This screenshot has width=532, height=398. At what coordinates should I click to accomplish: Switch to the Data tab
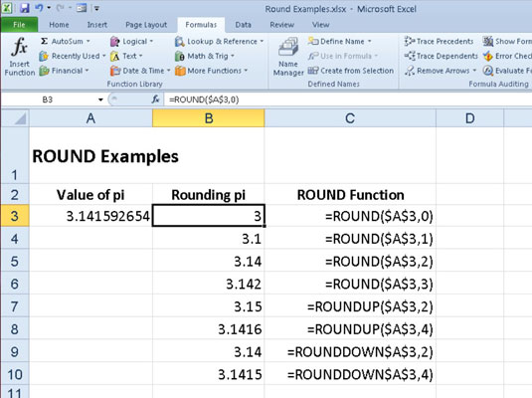pyautogui.click(x=244, y=25)
